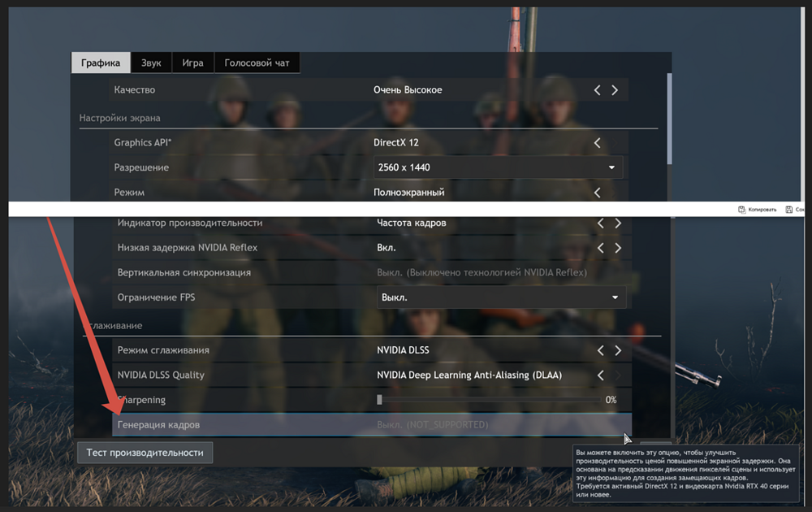Click Тест производительности button
This screenshot has width=812, height=512.
[145, 453]
